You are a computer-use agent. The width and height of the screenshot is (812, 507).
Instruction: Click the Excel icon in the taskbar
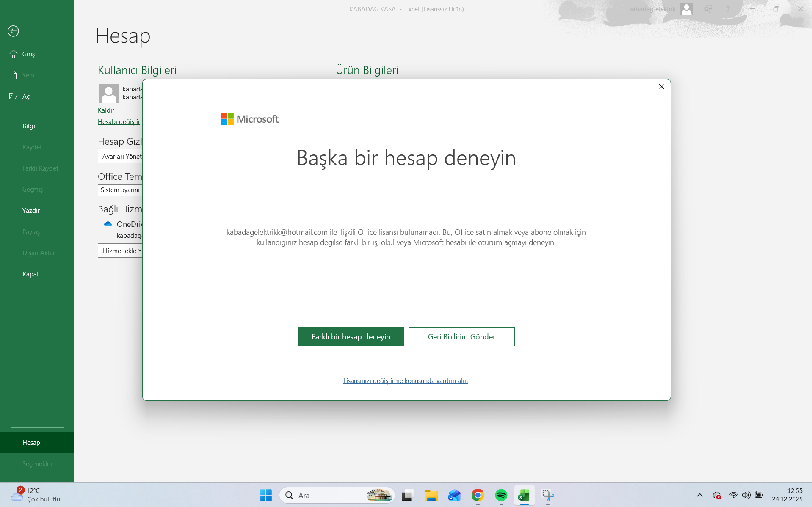click(x=524, y=495)
